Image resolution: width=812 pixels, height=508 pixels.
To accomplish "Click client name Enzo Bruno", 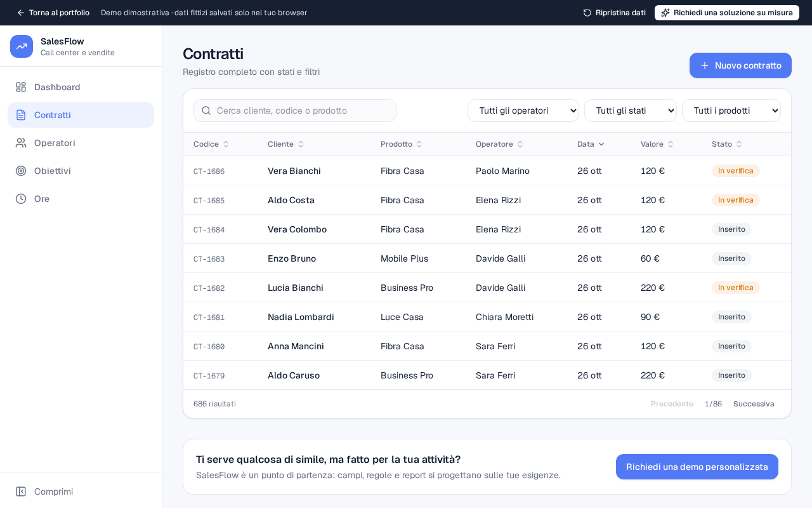I will (x=292, y=258).
